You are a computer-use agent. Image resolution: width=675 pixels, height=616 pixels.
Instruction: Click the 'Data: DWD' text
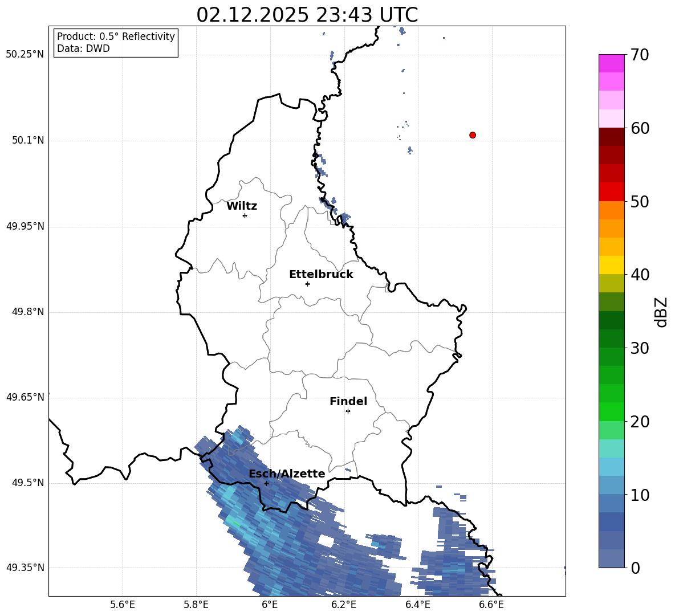pos(83,48)
